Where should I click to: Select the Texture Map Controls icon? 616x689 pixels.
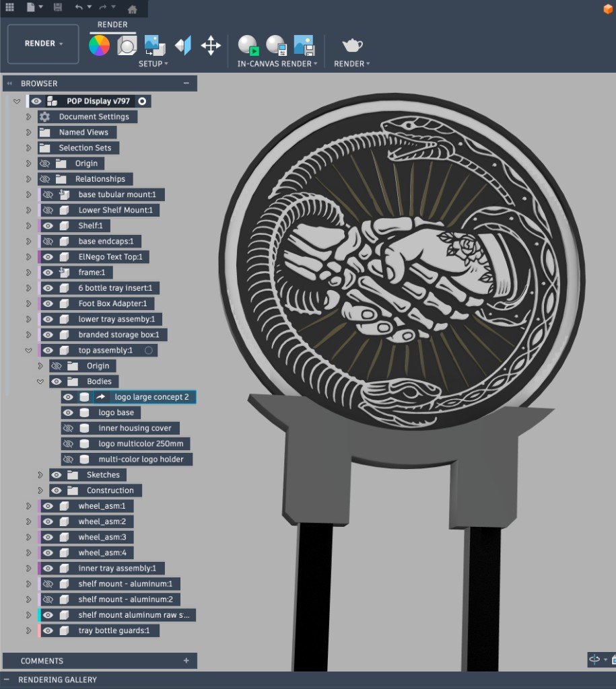183,46
